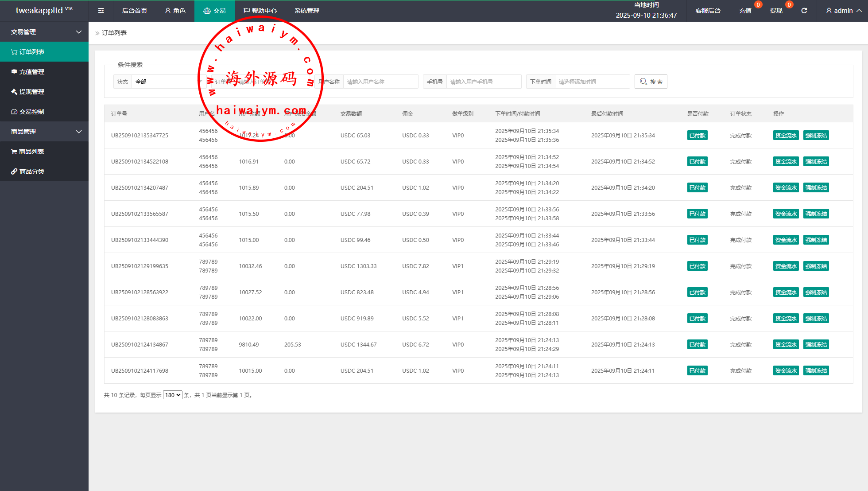Viewport: 868px width, 491px height.
Task: Open the 帮助中心 top menu
Action: [x=260, y=11]
